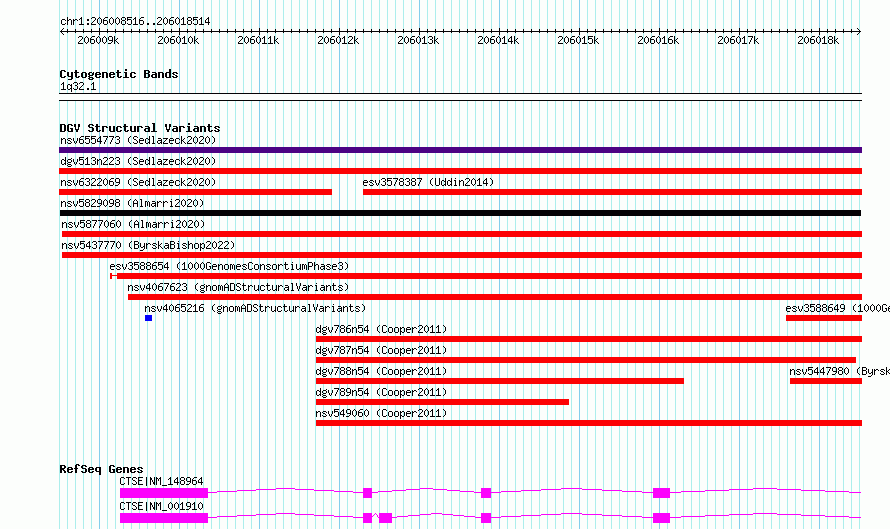
Task: Open the nsv4065216 (gnomADStructuralVariants) label
Action: [x=255, y=308]
